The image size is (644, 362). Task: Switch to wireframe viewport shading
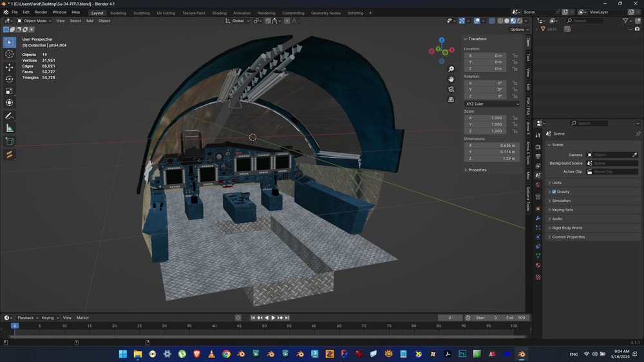[x=500, y=21]
